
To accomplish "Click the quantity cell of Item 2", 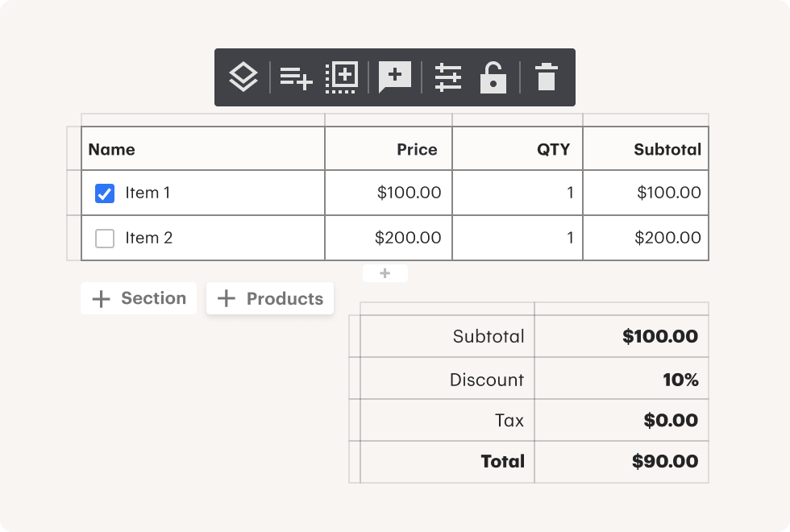I will click(x=518, y=238).
